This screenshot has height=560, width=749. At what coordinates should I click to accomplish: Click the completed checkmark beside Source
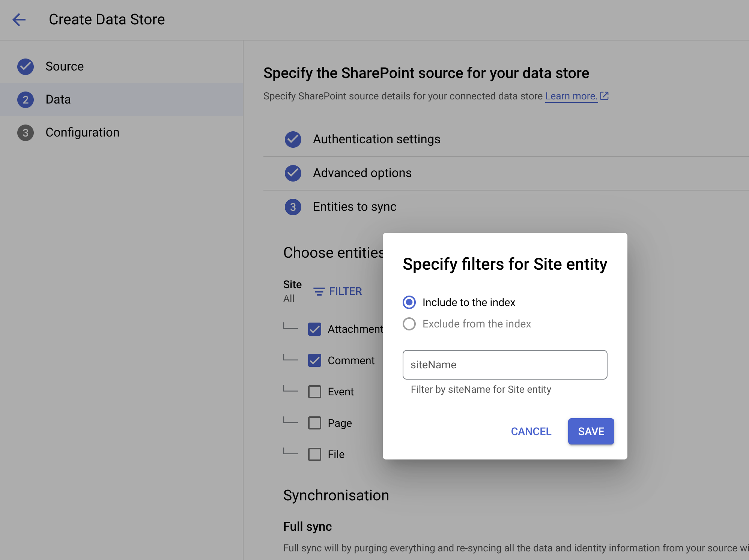point(25,66)
